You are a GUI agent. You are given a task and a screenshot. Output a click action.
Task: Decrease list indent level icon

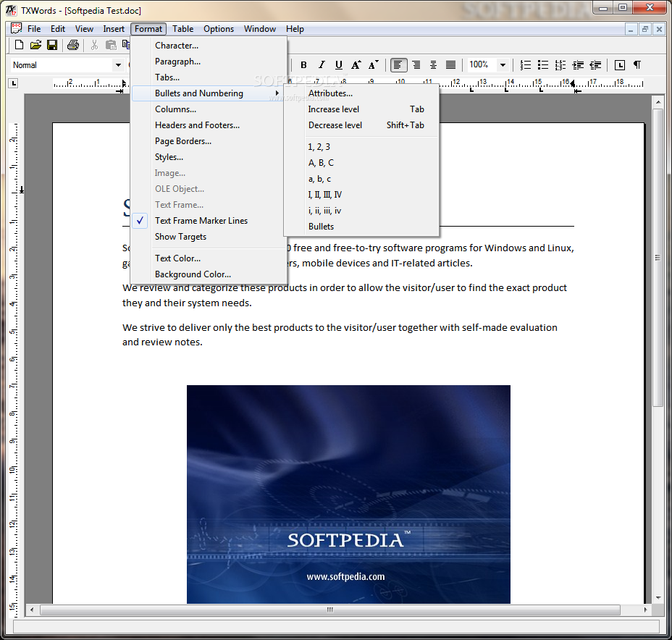click(x=595, y=65)
